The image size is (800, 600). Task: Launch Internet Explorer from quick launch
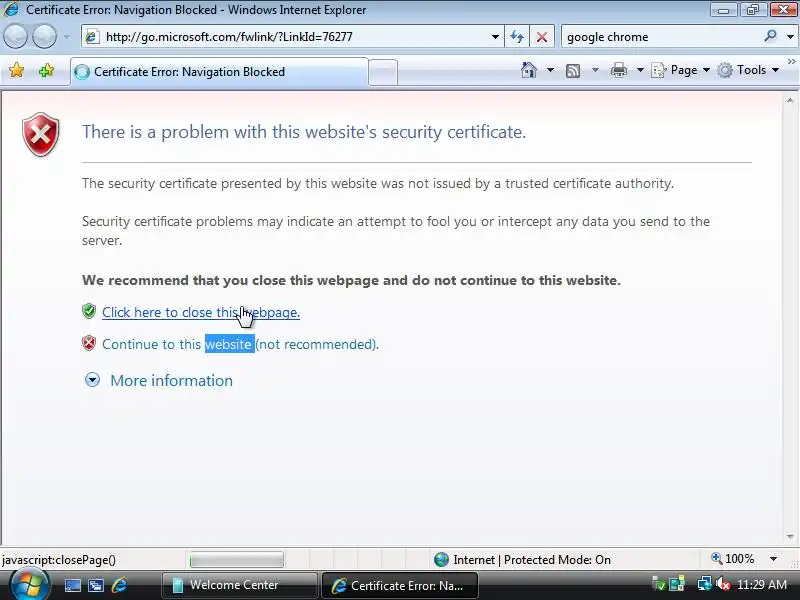[119, 585]
